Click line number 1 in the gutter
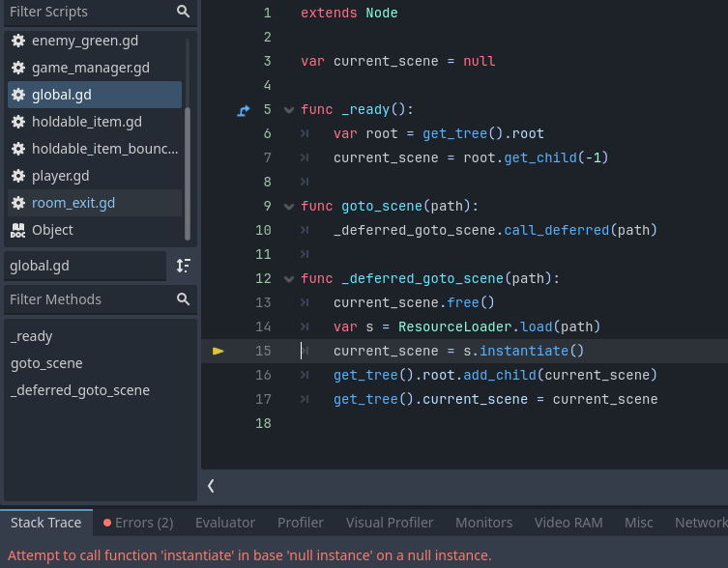 [268, 13]
